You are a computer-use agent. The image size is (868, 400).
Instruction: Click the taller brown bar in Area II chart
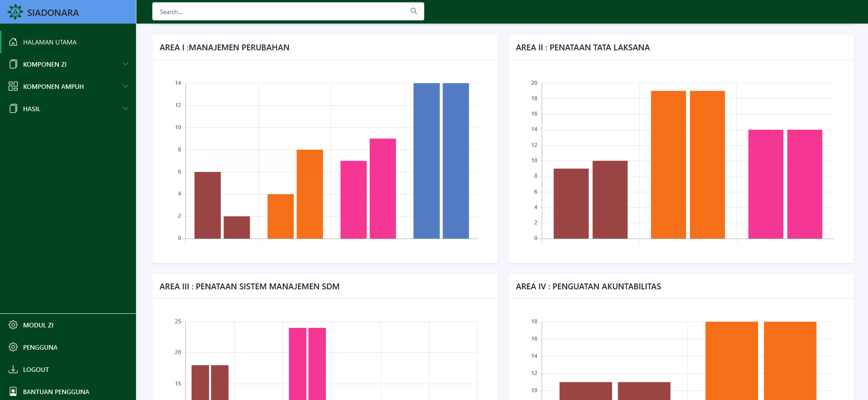[x=610, y=200]
